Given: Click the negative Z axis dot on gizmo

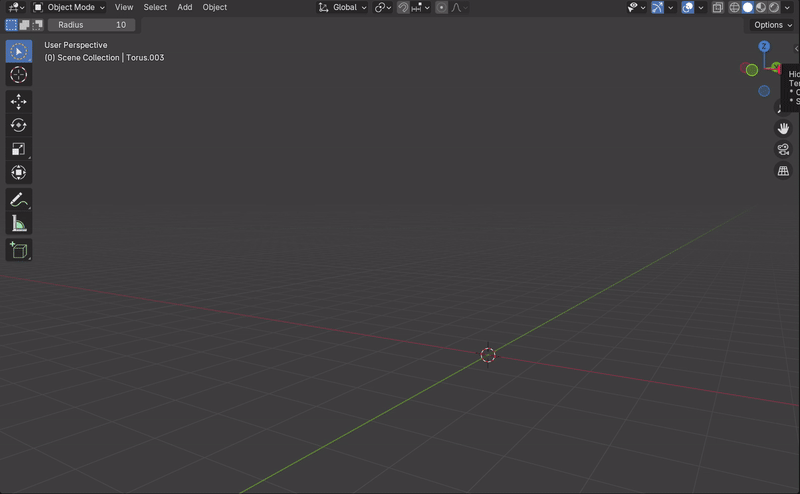Looking at the screenshot, I should coord(764,91).
